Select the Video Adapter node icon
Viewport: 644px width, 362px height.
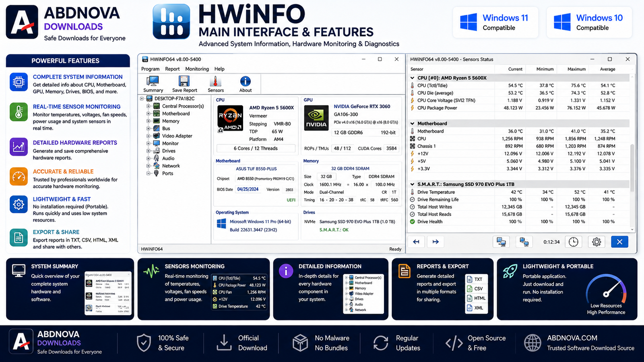[x=157, y=136]
